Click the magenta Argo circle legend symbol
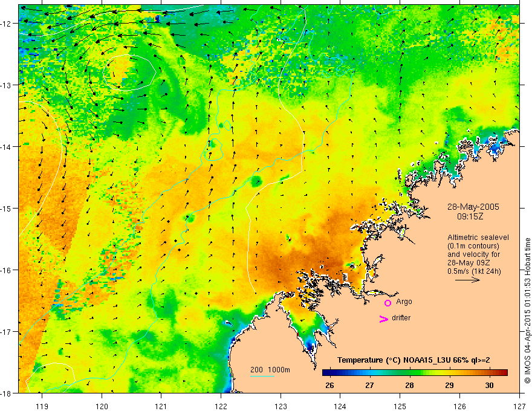Image resolution: width=532 pixels, height=411 pixels. coord(388,303)
